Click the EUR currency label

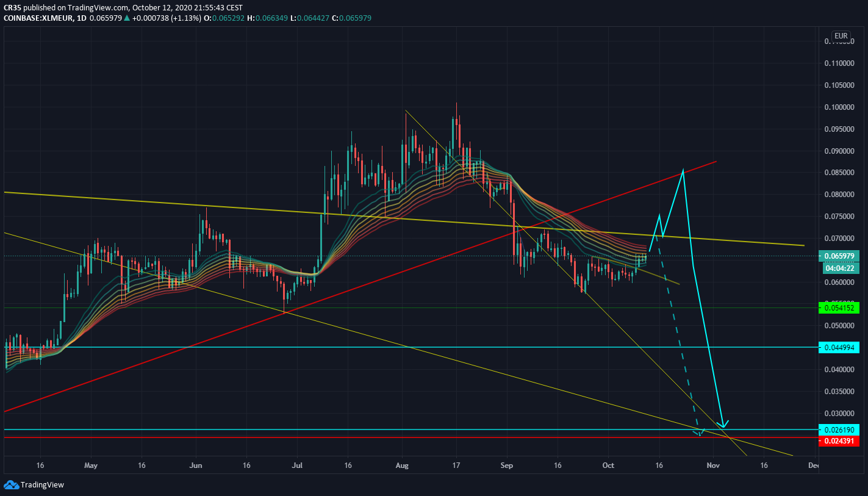coord(841,36)
